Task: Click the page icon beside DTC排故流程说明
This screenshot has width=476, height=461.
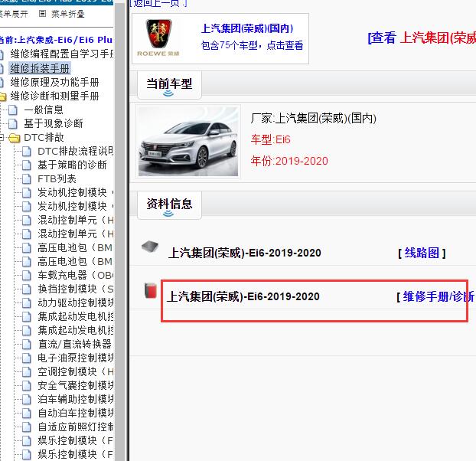Action: (27, 151)
